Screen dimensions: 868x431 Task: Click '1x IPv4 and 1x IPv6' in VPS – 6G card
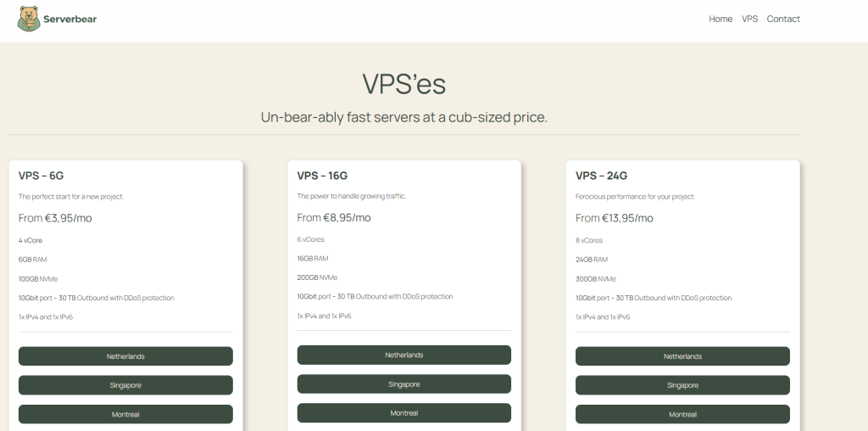[46, 316]
